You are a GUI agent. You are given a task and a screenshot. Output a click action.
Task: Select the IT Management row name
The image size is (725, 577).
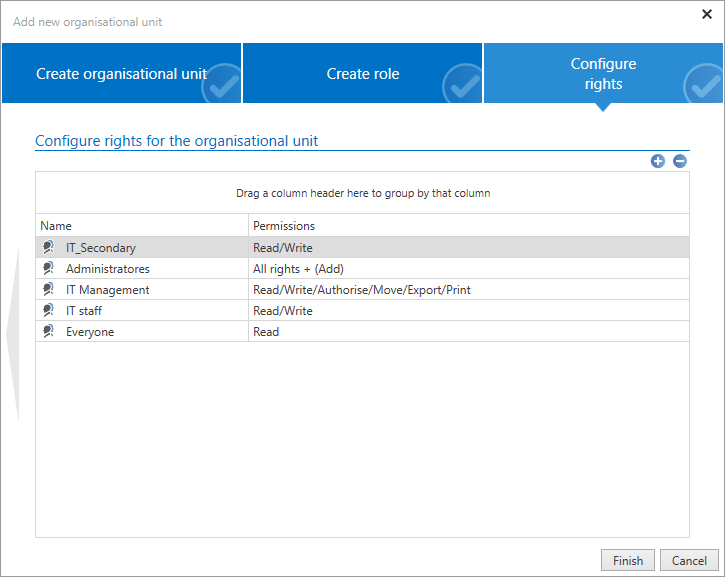coord(107,290)
